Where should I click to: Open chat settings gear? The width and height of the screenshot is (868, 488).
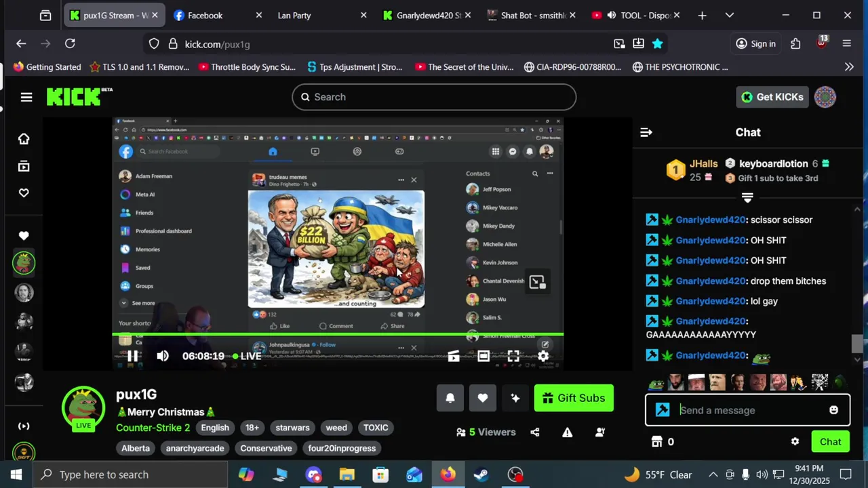coord(795,442)
